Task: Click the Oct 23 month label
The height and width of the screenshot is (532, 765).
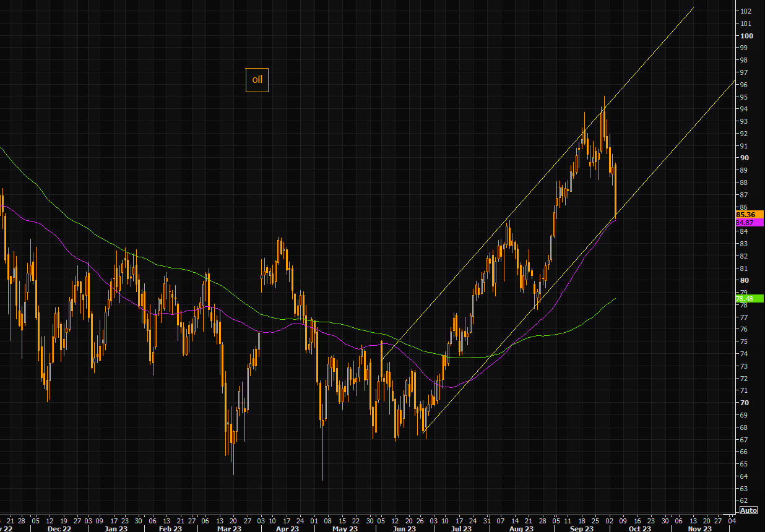Action: point(640,529)
